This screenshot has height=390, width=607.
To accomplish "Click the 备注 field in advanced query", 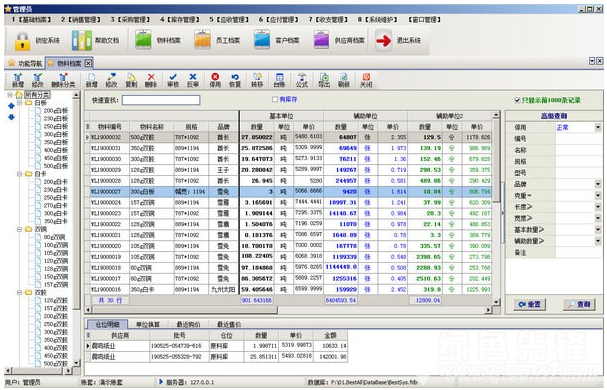I will pos(578,253).
